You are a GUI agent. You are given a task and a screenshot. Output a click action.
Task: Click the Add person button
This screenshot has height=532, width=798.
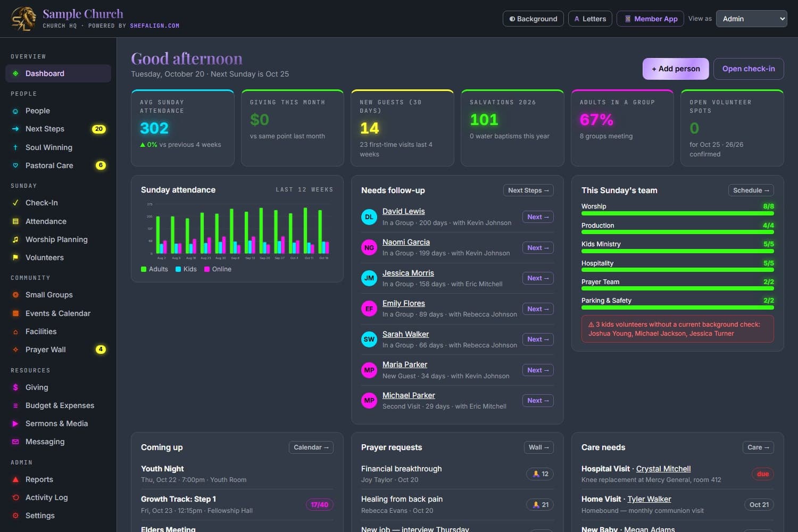[x=676, y=69]
